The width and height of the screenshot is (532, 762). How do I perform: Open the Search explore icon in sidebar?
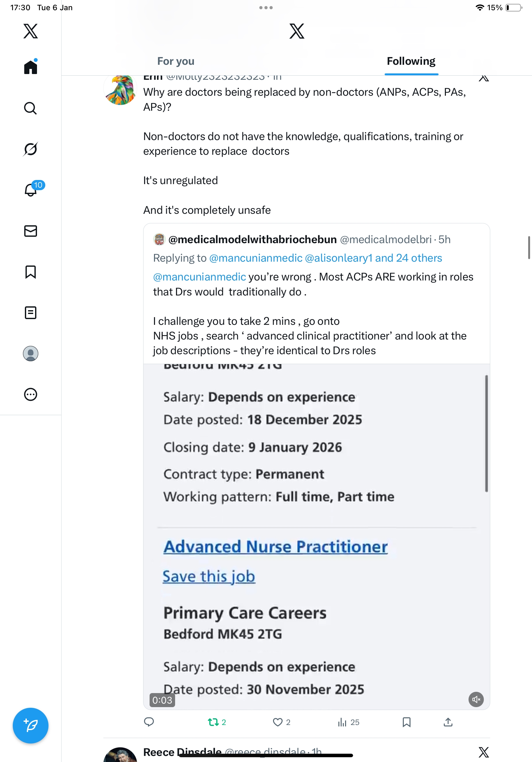(31, 108)
